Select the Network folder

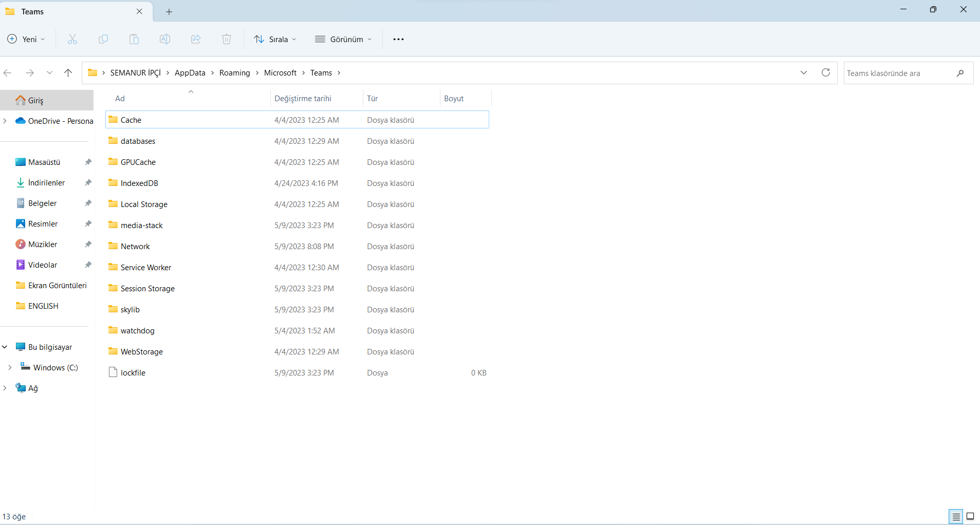(x=297, y=246)
